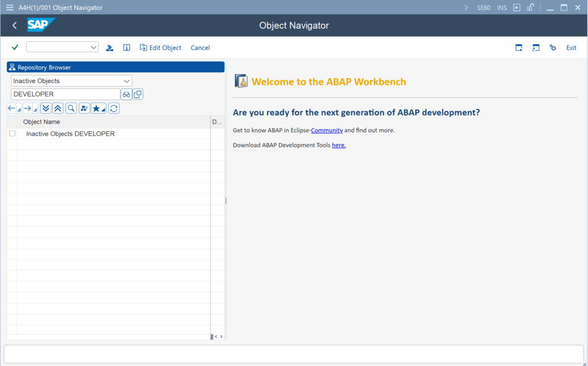Open the binoculars display icon beside DEVELOPER
Viewport: 588px width, 366px height.
126,94
